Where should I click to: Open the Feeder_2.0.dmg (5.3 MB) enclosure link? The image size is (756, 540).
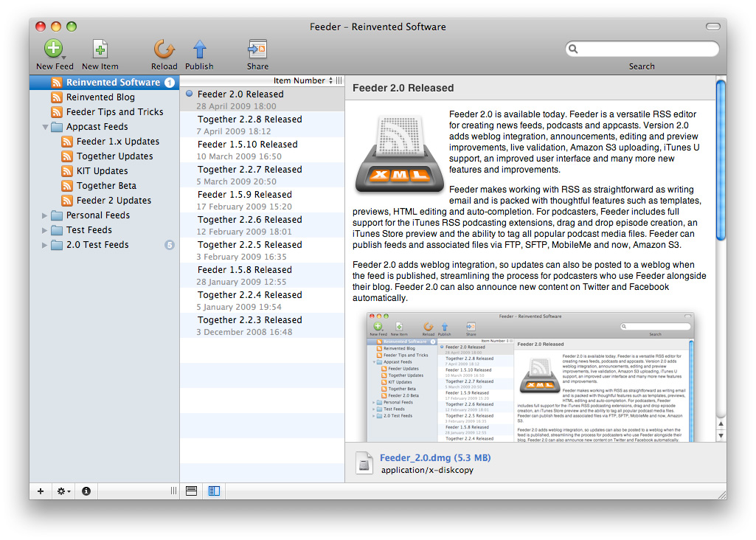click(435, 458)
